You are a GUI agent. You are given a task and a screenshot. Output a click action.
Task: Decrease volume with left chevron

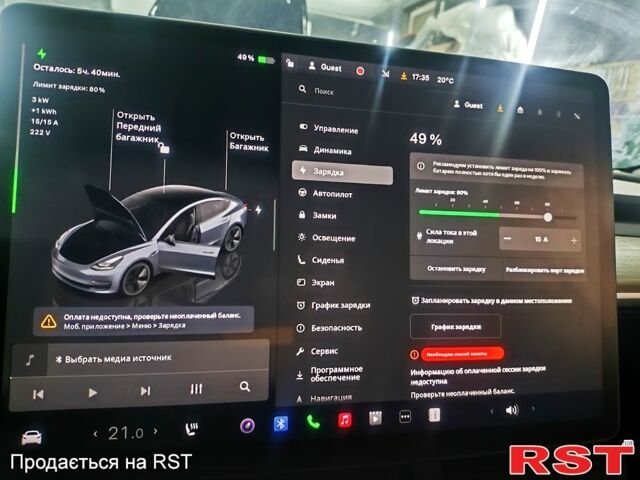click(492, 411)
